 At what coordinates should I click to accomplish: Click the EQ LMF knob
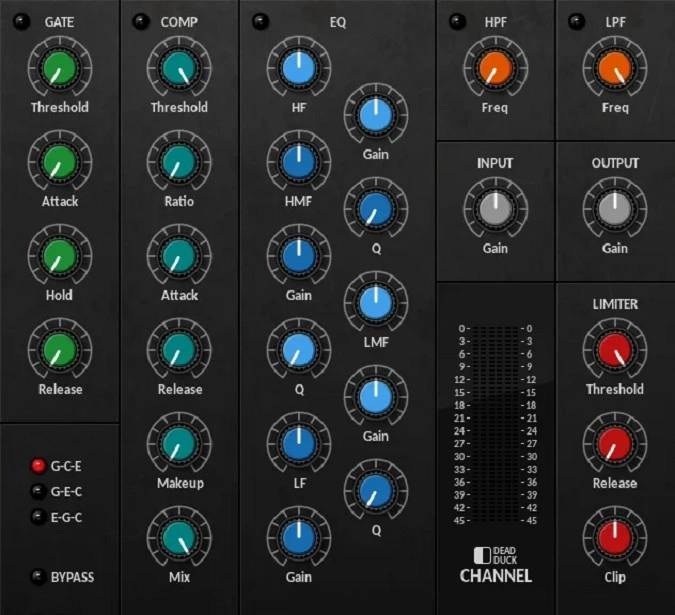[x=375, y=302]
